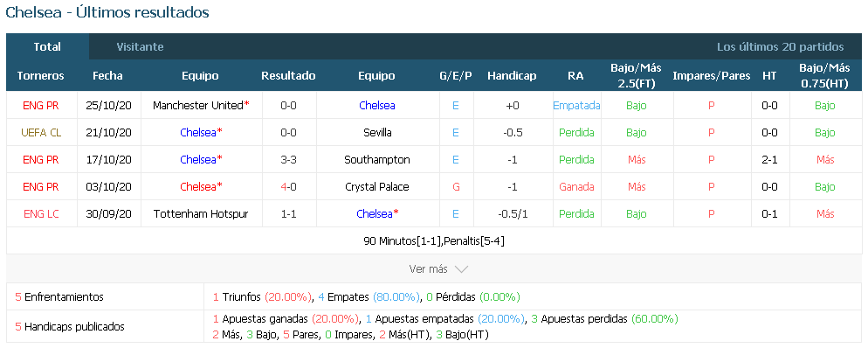Click the Impares/Pares column header
Screen dimensions: 868x348
coord(712,76)
